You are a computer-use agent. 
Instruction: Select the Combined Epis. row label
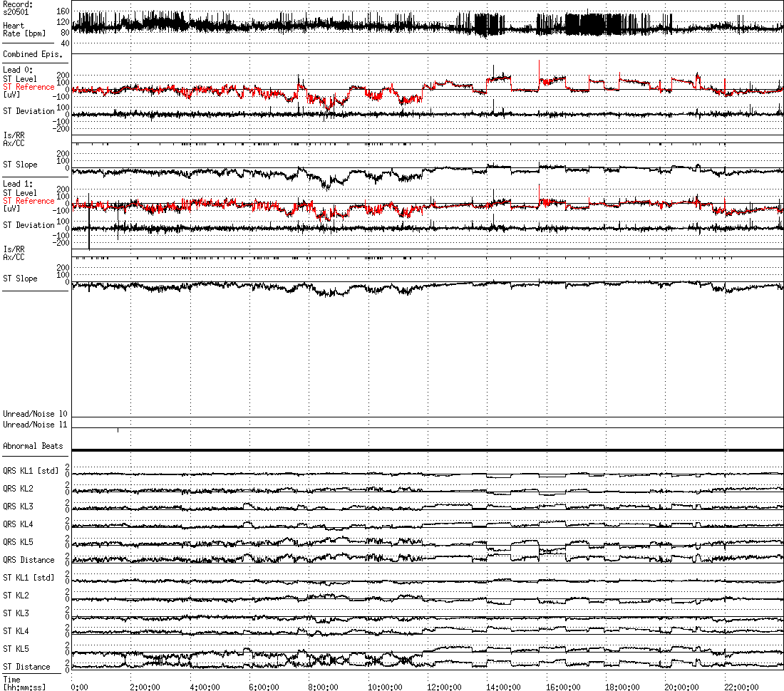33,54
